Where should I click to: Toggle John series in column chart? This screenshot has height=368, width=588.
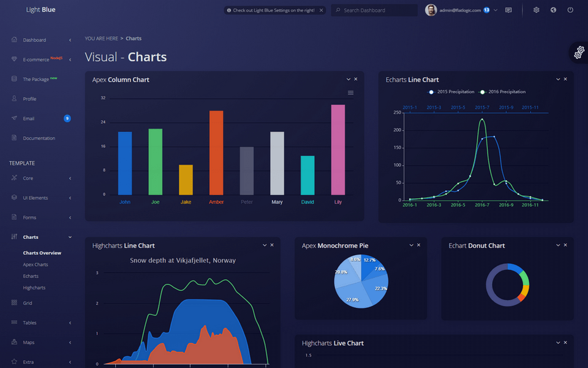point(125,202)
